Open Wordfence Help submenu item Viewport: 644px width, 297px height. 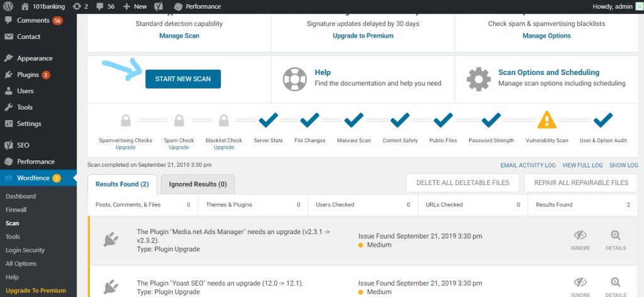(13, 277)
